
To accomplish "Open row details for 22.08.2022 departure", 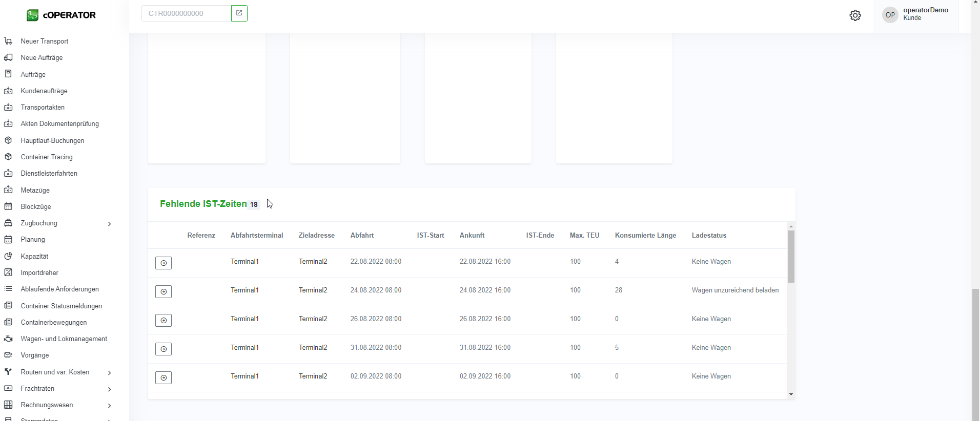I will click(x=164, y=263).
